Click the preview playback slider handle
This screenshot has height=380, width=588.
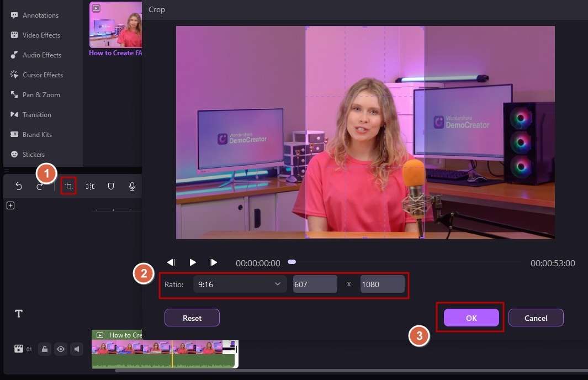(x=292, y=262)
